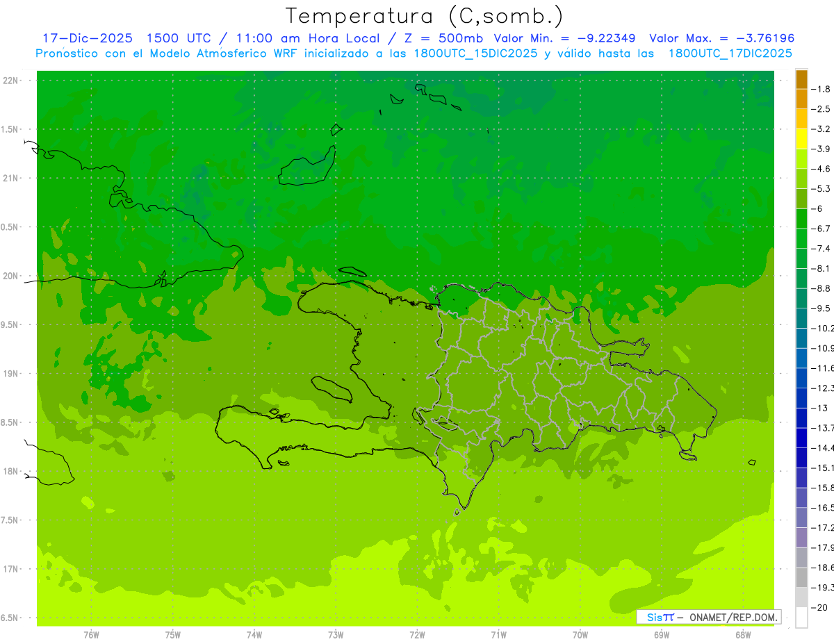Click the map title "Temperatura (C,somb.)"

(424, 16)
